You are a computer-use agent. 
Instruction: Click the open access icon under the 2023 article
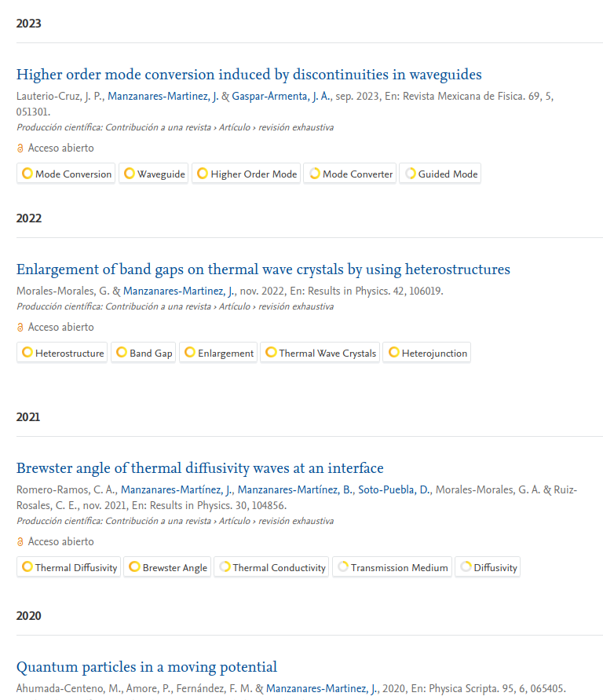pos(20,148)
